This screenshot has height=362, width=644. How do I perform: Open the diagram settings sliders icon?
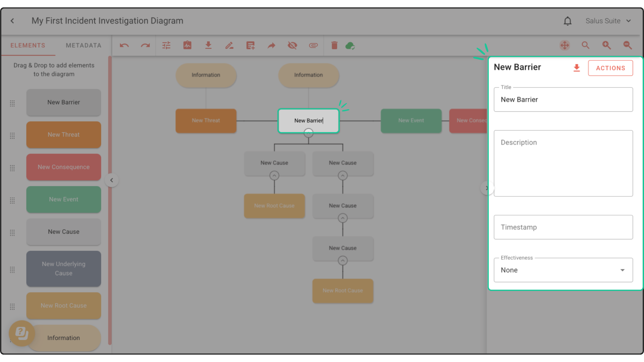(166, 46)
